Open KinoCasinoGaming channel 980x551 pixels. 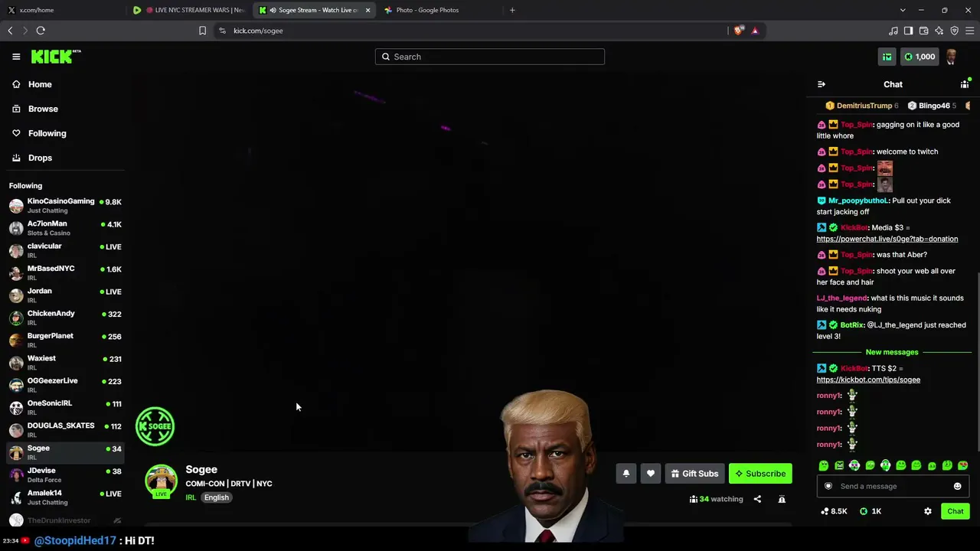(x=65, y=206)
